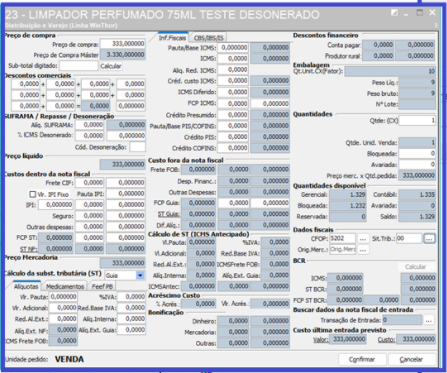Click Alíq.Interna field in Alíquotas tab
The height and width of the screenshot is (373, 447).
131,319
